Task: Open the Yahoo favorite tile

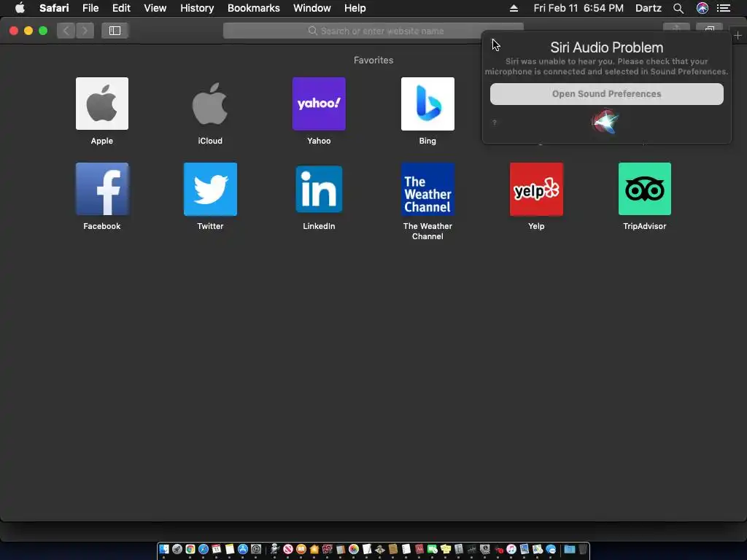Action: [x=319, y=104]
